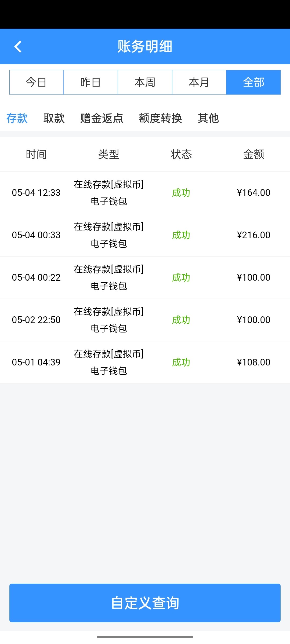This screenshot has height=644, width=290.
Task: Switch to the 取款 tab
Action: point(54,118)
